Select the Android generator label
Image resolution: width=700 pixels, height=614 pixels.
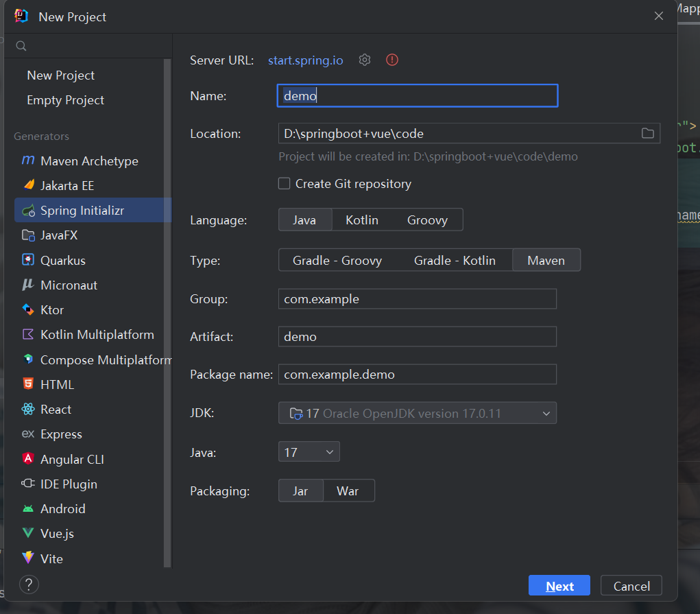[63, 508]
